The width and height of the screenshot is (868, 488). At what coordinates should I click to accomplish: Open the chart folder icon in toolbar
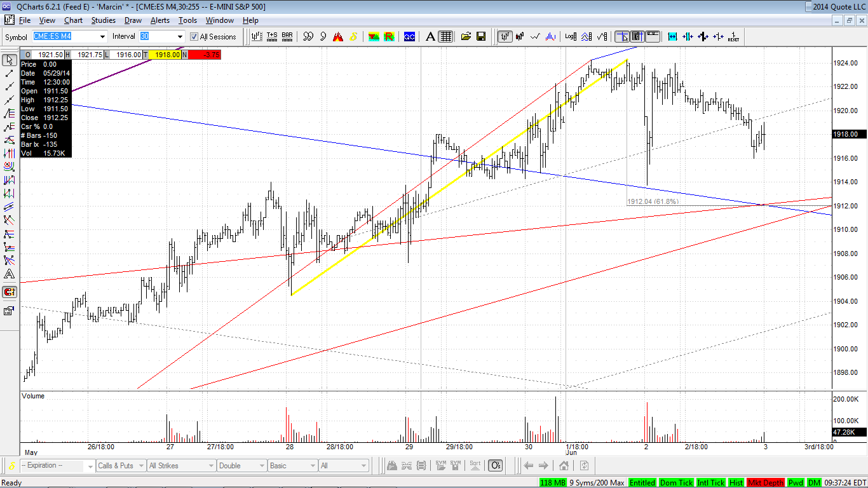pos(466,36)
